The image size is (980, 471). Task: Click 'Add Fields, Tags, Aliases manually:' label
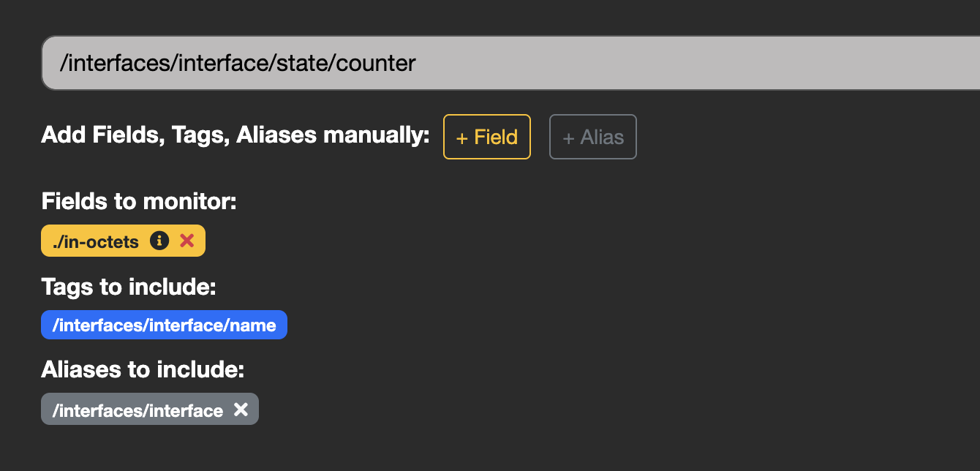coord(235,135)
